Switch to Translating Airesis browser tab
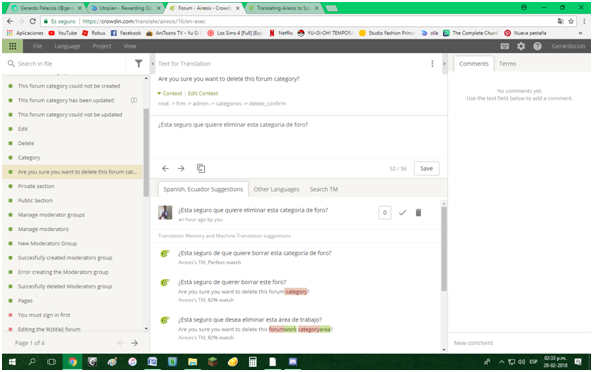The height and width of the screenshot is (372, 593). (284, 8)
